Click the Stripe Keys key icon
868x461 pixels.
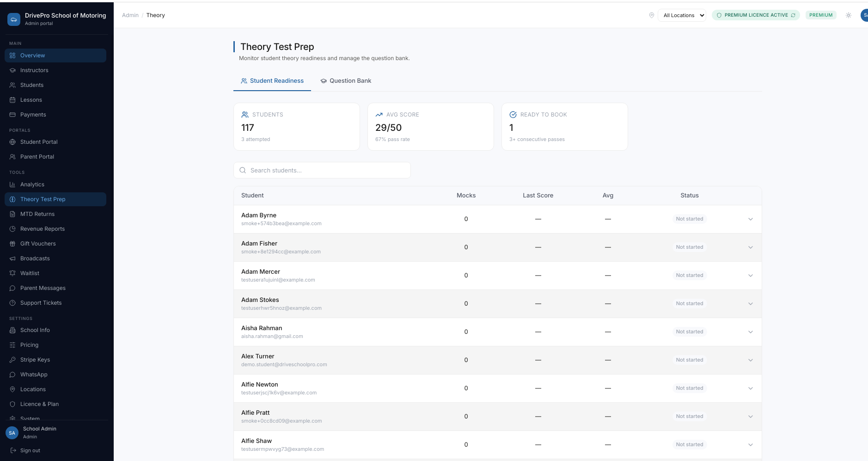[12, 360]
